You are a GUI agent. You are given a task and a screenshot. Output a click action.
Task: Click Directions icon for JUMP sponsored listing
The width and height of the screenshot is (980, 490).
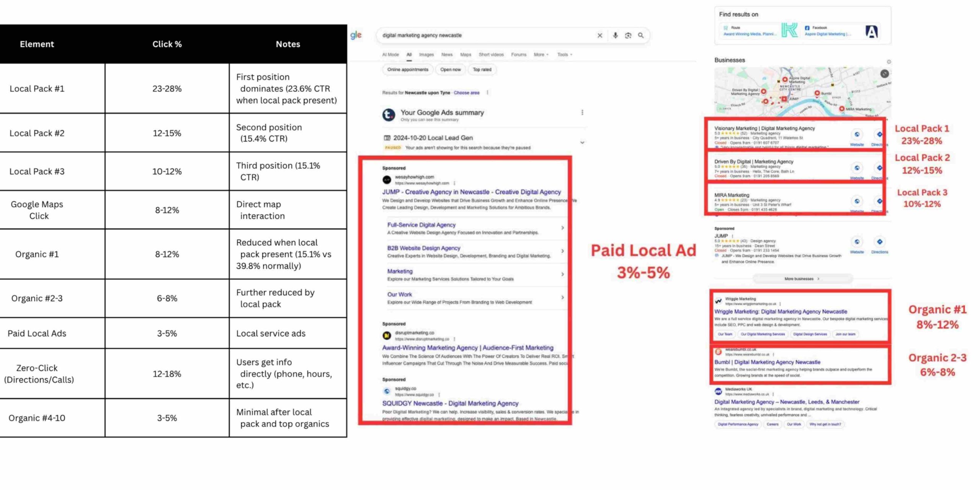pyautogui.click(x=879, y=242)
